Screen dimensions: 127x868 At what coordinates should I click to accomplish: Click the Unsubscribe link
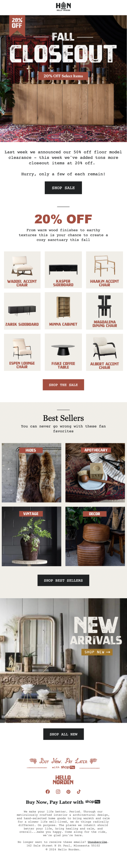click(98, 842)
